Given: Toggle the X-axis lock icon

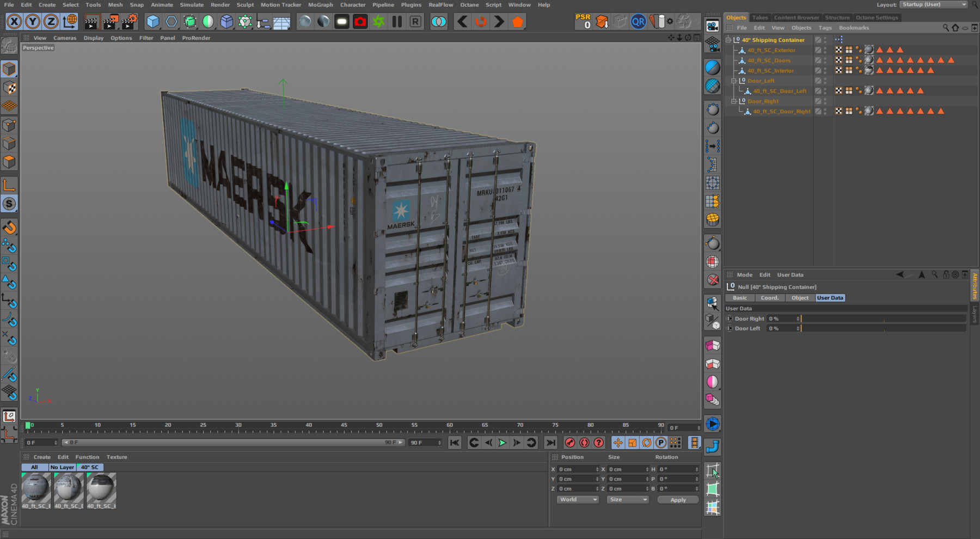Looking at the screenshot, I should (x=14, y=22).
